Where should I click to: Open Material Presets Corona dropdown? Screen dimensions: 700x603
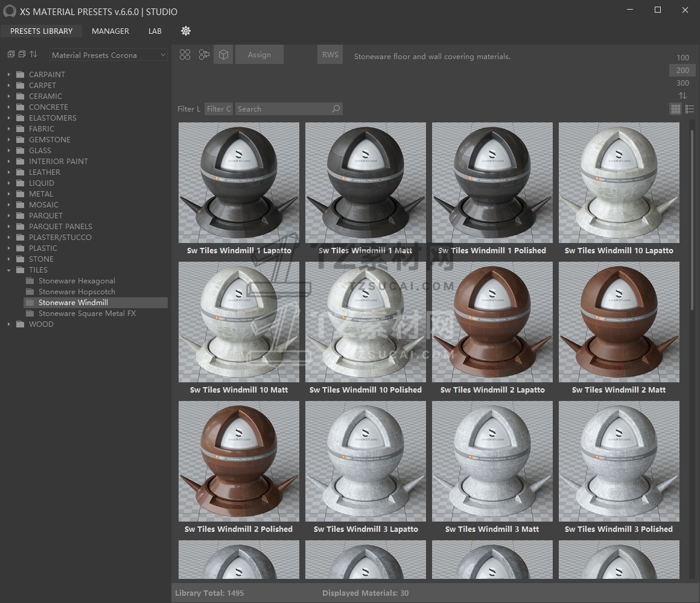tap(109, 55)
